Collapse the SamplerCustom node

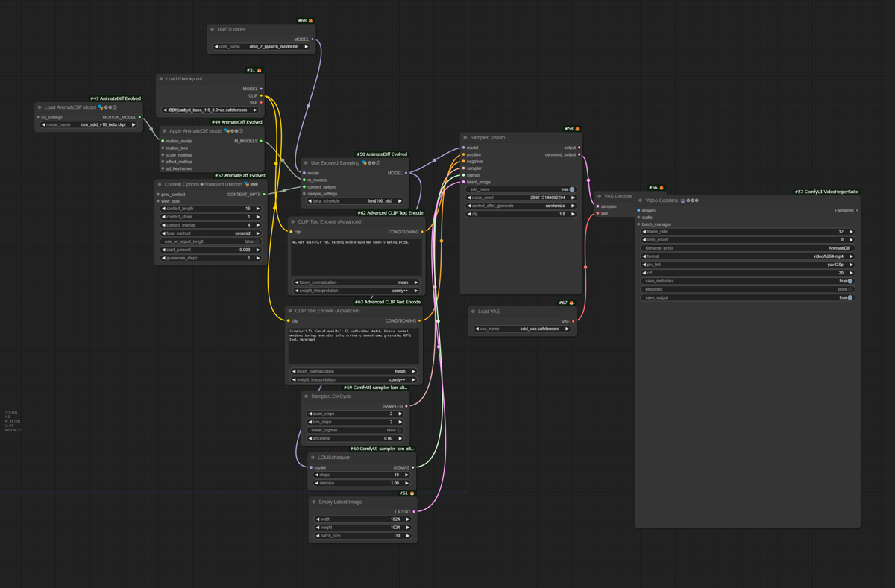coord(465,138)
